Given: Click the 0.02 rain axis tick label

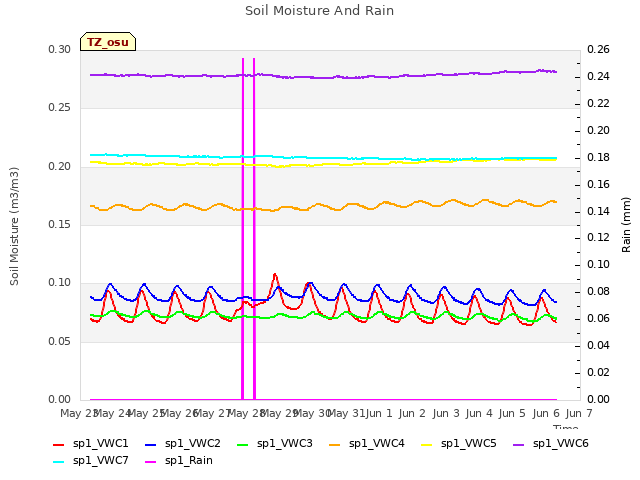Looking at the screenshot, I should 598,372.
